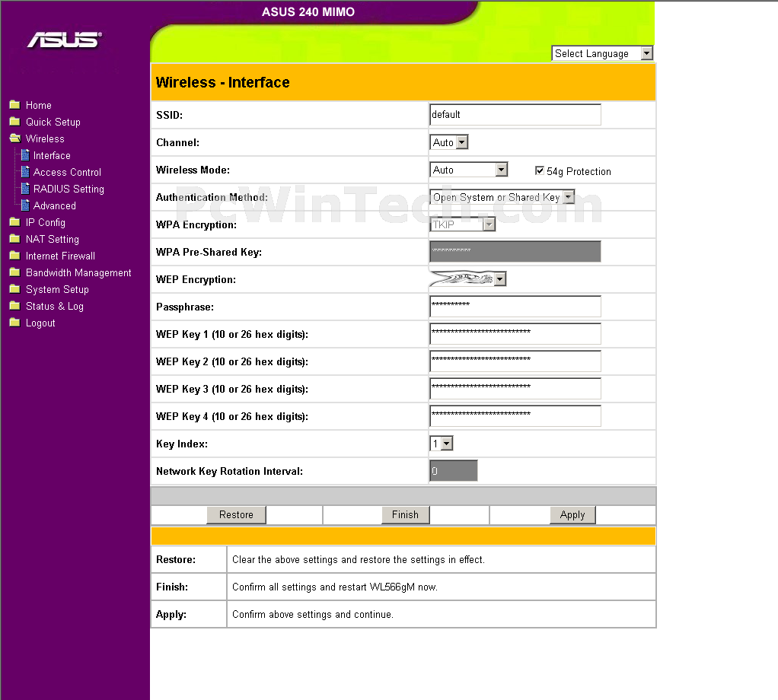Click the Logout folder icon

15,323
